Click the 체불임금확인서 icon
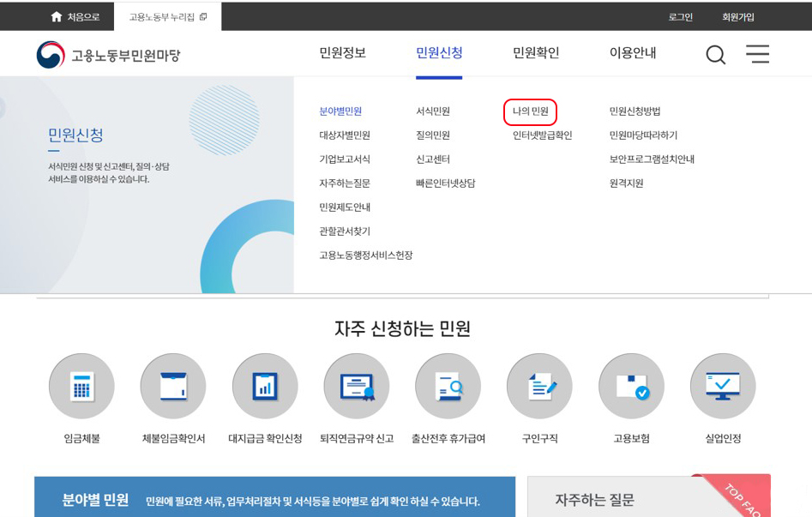Image resolution: width=812 pixels, height=517 pixels. [x=173, y=386]
